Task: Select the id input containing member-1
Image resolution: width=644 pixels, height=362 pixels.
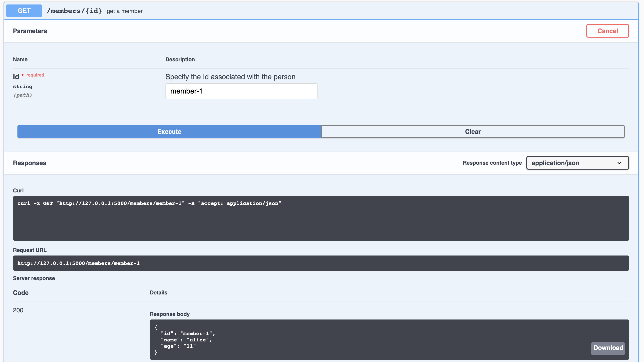Action: pyautogui.click(x=241, y=91)
